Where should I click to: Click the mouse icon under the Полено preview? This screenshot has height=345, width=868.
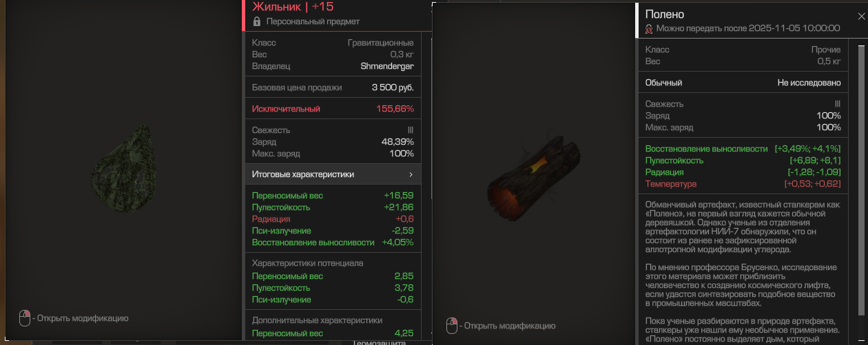(x=453, y=325)
